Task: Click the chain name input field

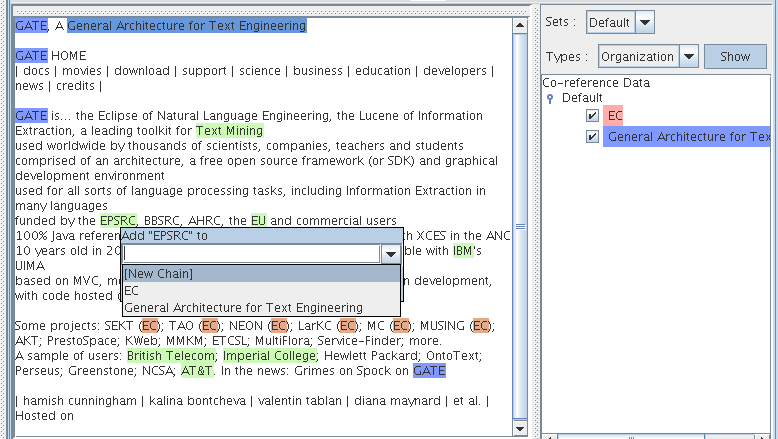Action: pyautogui.click(x=250, y=255)
